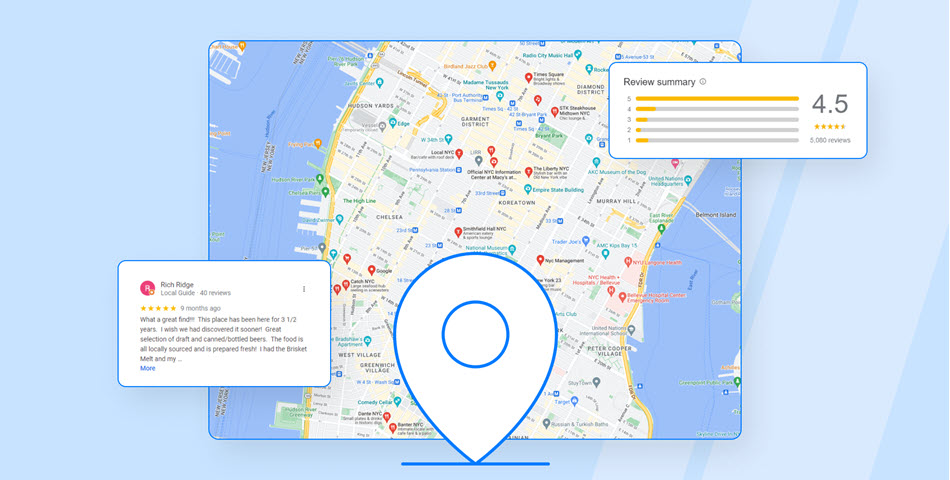The image size is (950, 480).
Task: Select the GARMENT DISTRICT label
Action: pyautogui.click(x=475, y=121)
